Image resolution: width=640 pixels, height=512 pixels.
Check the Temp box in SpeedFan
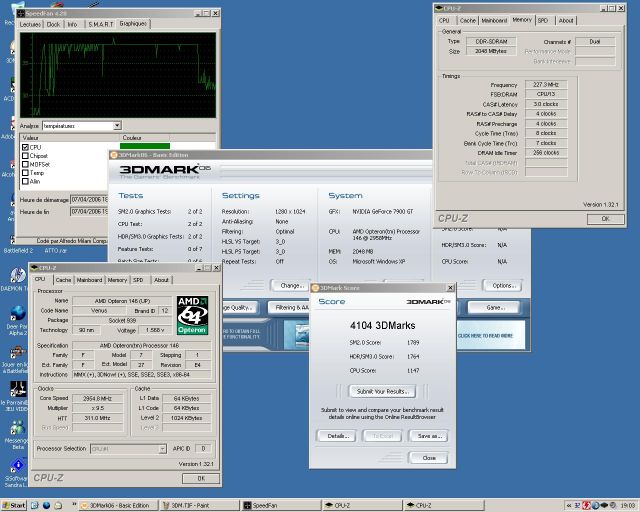coord(25,173)
